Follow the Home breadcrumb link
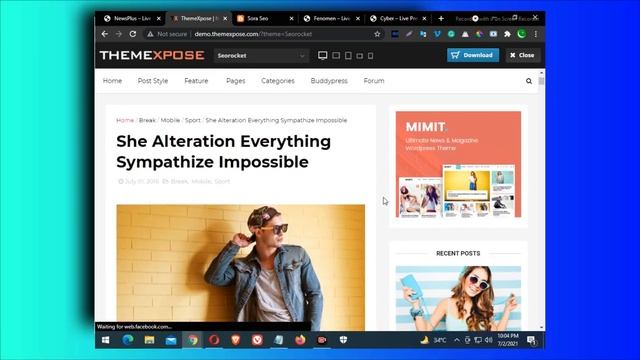Image resolution: width=640 pixels, height=360 pixels. point(125,120)
